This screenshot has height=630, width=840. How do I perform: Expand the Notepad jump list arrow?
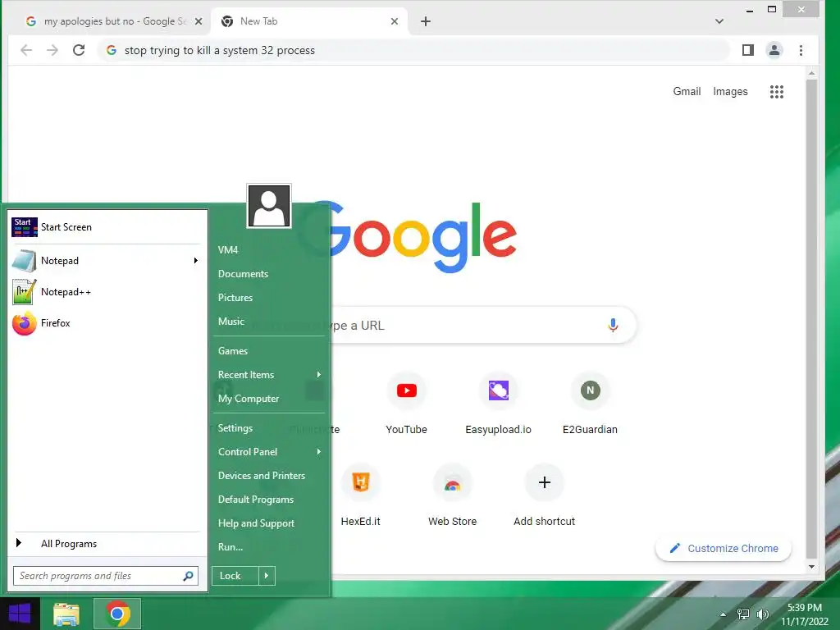tap(195, 261)
